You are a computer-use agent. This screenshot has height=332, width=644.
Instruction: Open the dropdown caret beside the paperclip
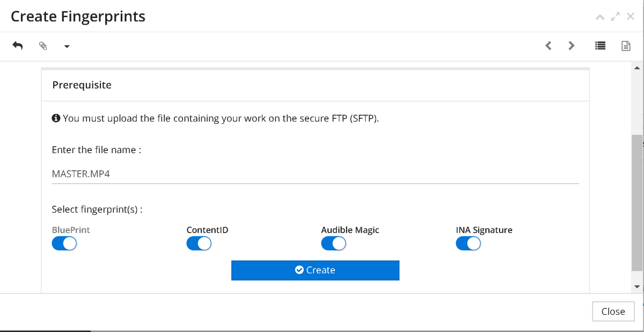point(67,46)
